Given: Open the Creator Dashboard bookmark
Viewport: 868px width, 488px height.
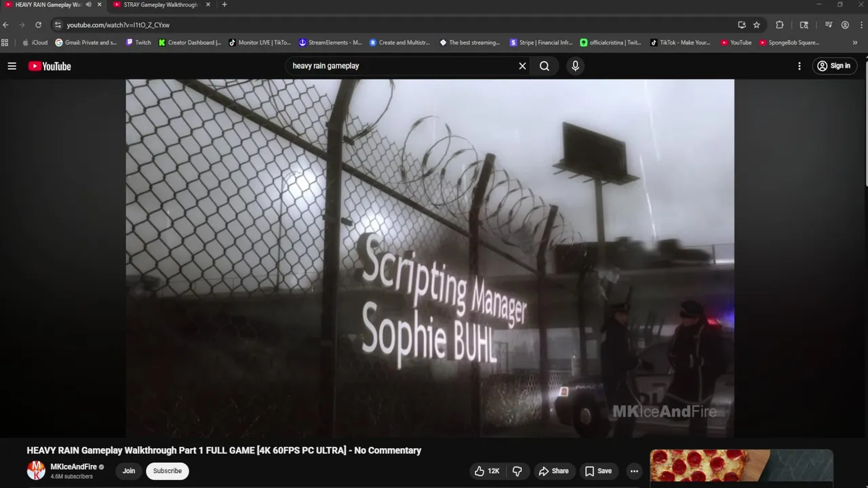Looking at the screenshot, I should pyautogui.click(x=191, y=43).
